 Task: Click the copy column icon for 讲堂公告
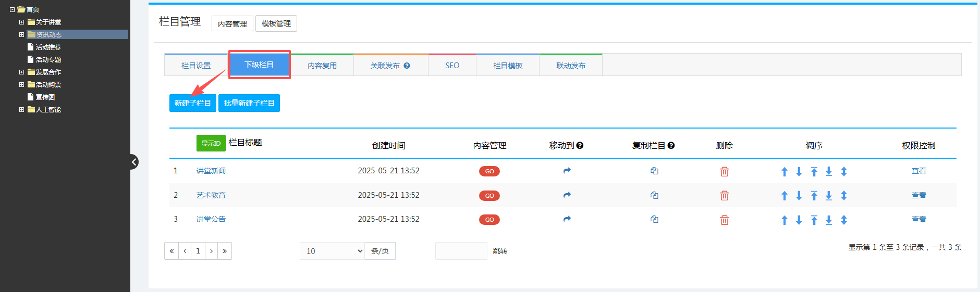click(x=654, y=220)
